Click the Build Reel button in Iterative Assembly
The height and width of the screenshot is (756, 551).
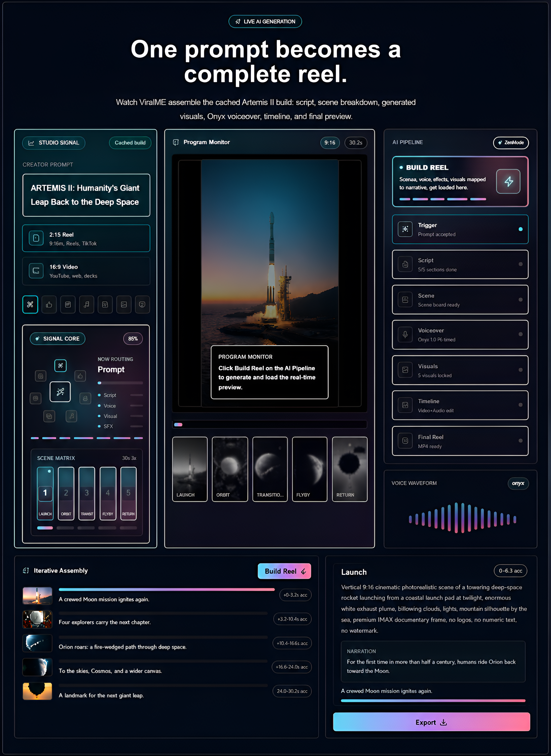[x=284, y=571]
